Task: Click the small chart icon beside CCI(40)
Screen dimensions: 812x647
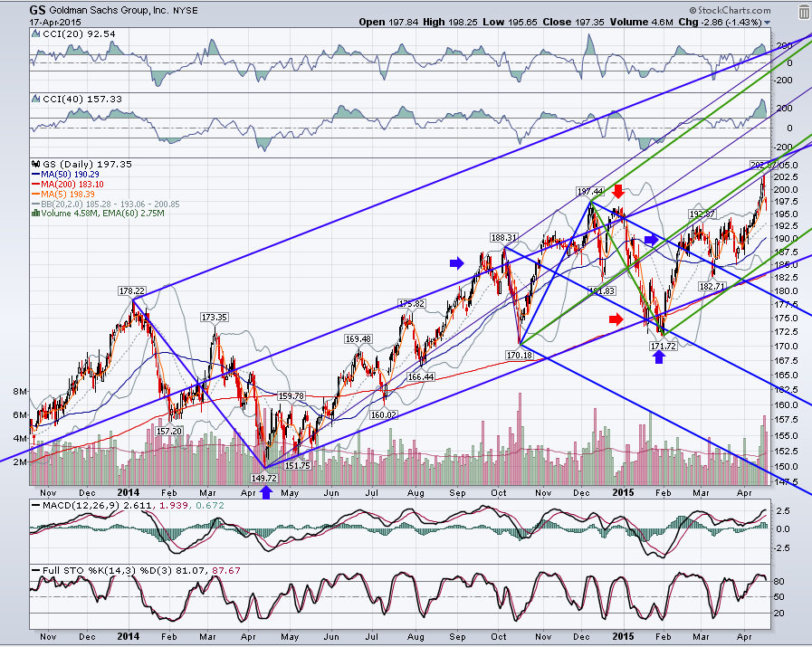Action: coord(35,99)
